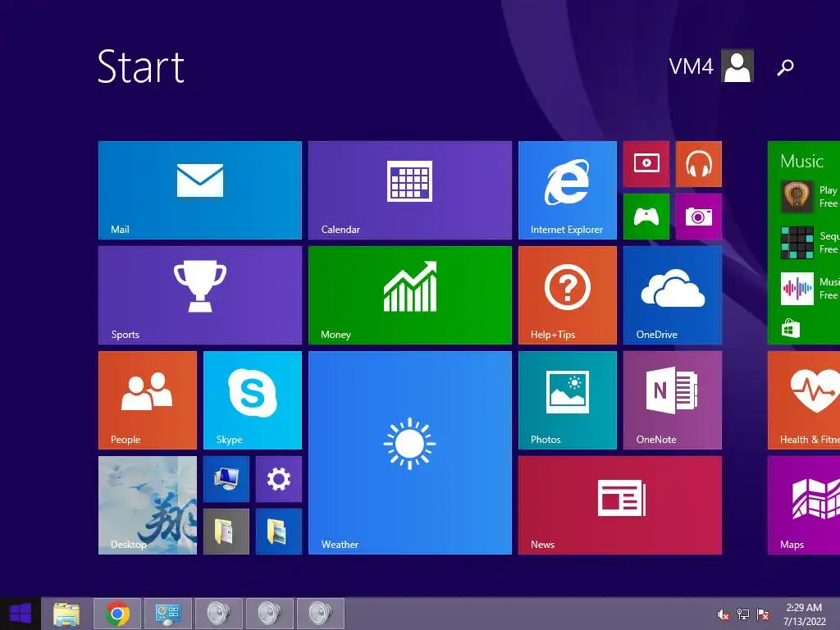The height and width of the screenshot is (630, 840).
Task: Open the Photos tile
Action: pyautogui.click(x=568, y=400)
